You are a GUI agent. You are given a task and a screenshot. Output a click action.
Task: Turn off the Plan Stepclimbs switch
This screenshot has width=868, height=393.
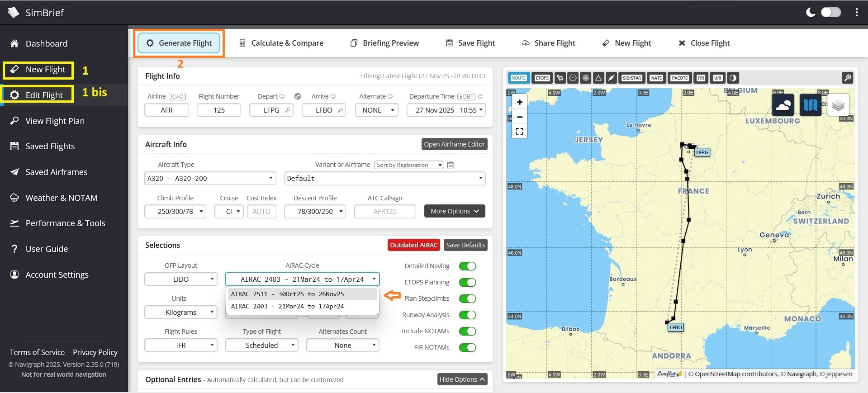point(467,298)
